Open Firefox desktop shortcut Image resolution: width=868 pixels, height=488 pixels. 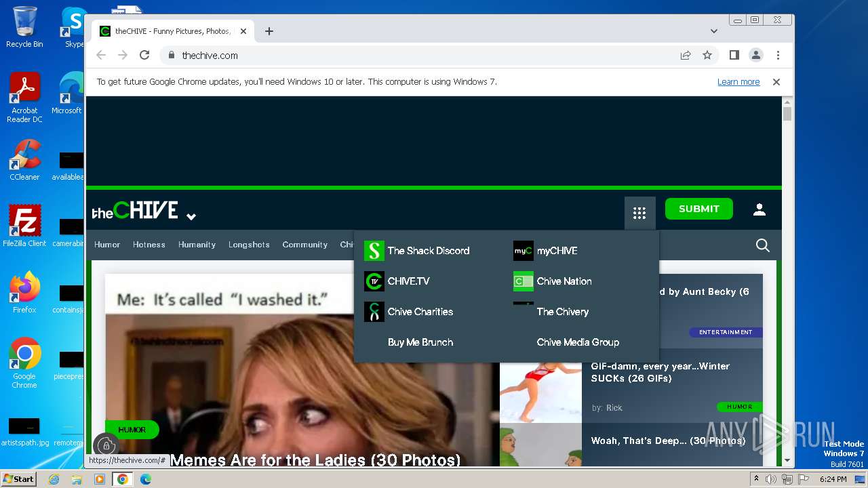(x=24, y=293)
